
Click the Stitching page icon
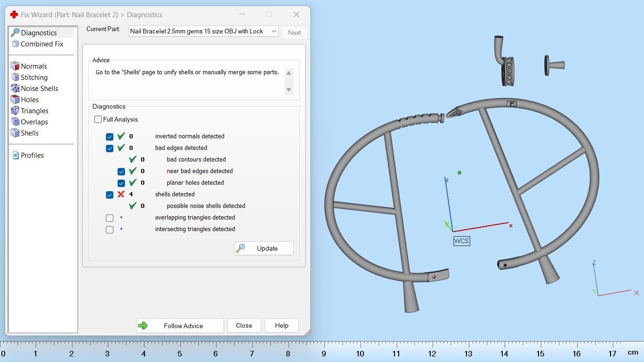click(x=15, y=77)
